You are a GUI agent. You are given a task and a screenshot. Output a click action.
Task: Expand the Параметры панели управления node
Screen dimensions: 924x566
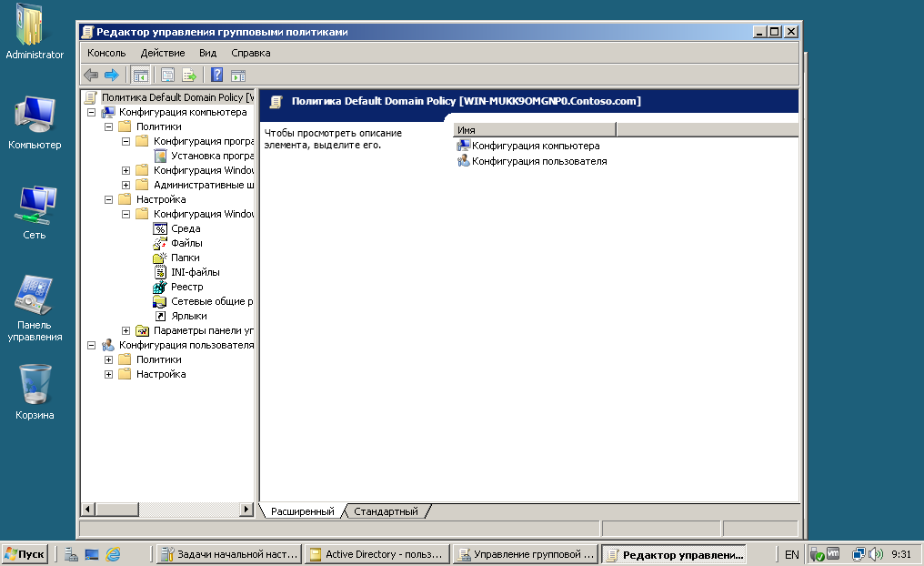[126, 330]
